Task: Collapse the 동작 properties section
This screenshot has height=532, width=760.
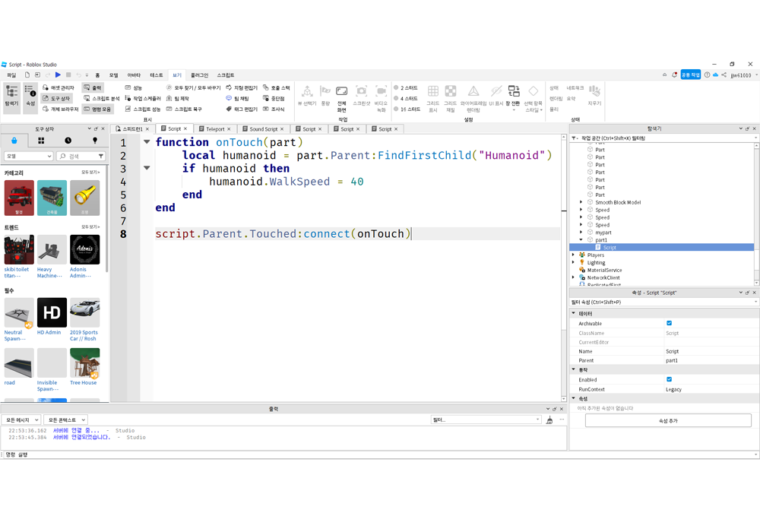Action: 574,369
